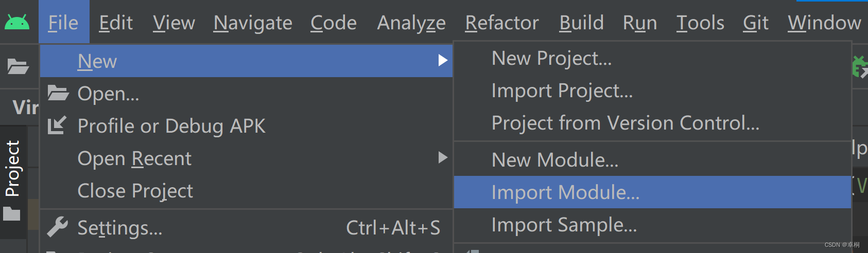Screen dimensions: 868x253
Task: Select New Module... entry
Action: [554, 160]
